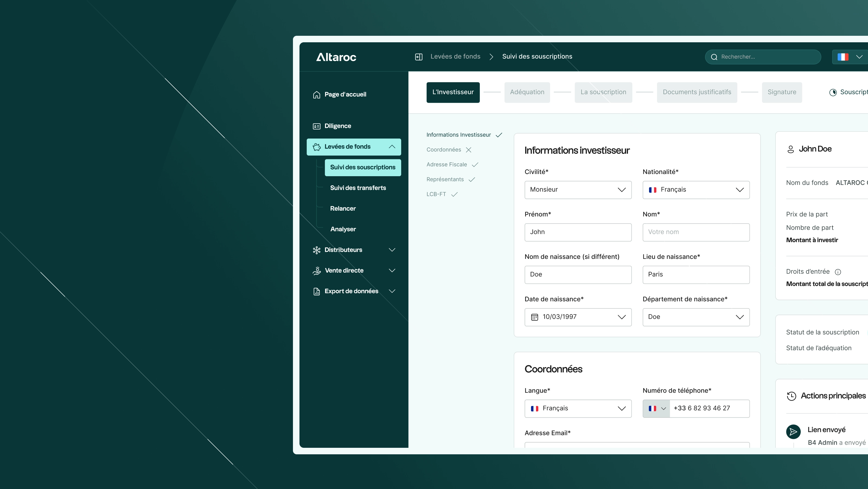The image size is (868, 489).
Task: Open header language dropdown chevron
Action: 859,57
